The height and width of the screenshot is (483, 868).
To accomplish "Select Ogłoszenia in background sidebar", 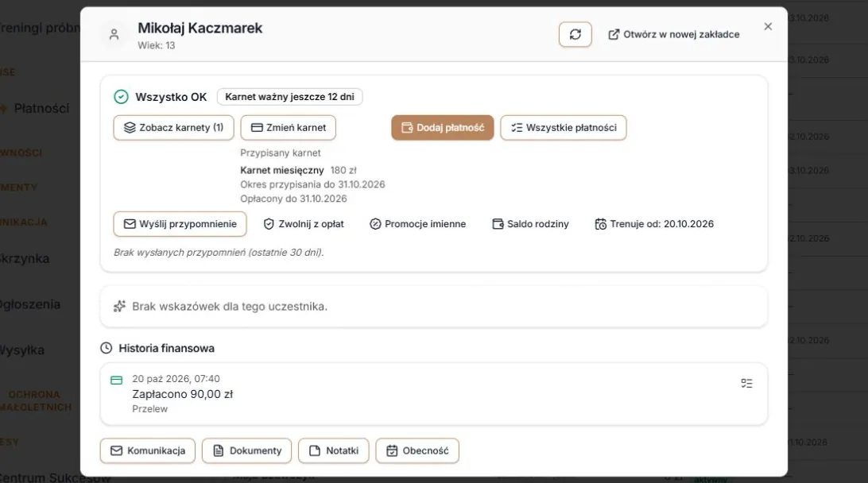I will pos(30,304).
